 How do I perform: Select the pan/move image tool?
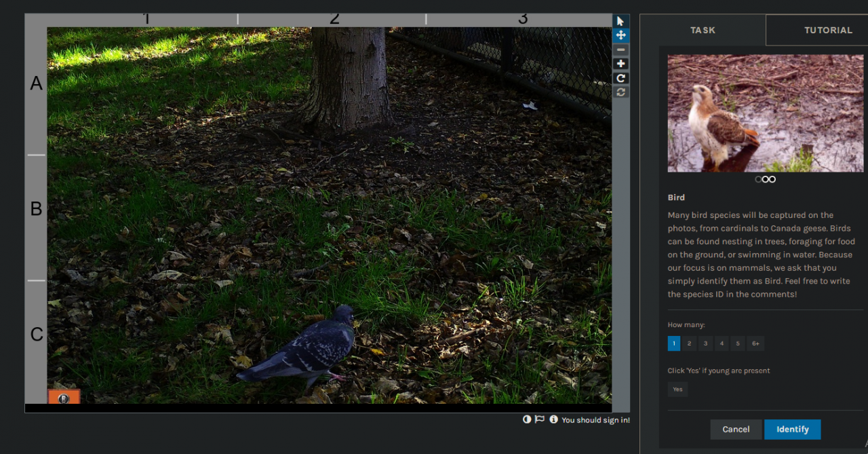coord(620,35)
